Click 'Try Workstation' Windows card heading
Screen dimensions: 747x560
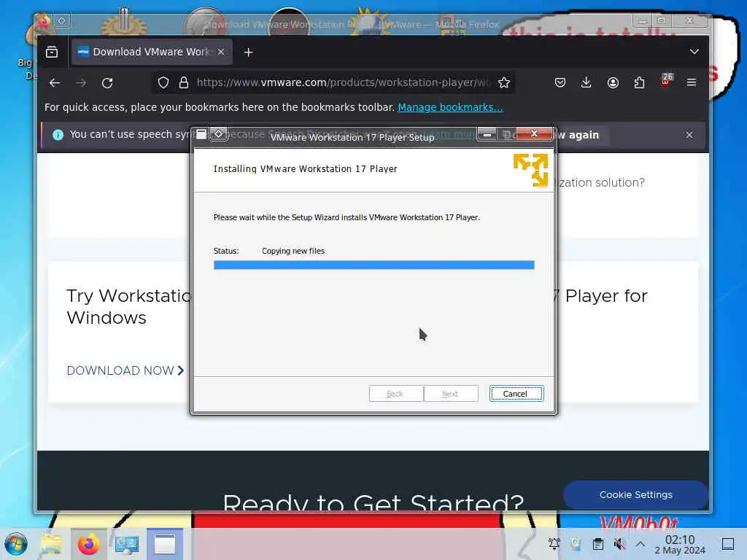click(128, 307)
